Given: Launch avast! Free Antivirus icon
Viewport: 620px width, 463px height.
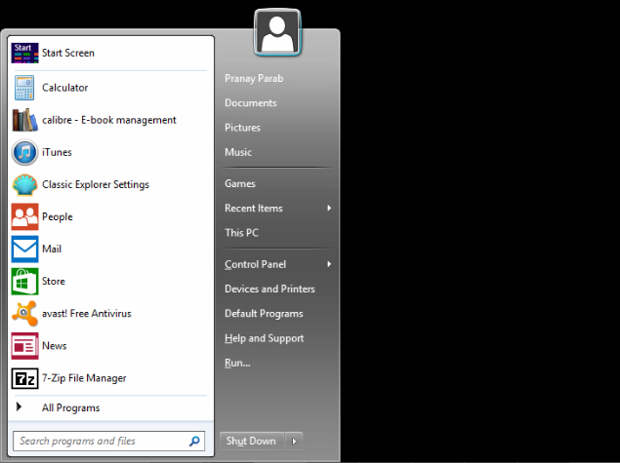Looking at the screenshot, I should [x=25, y=314].
